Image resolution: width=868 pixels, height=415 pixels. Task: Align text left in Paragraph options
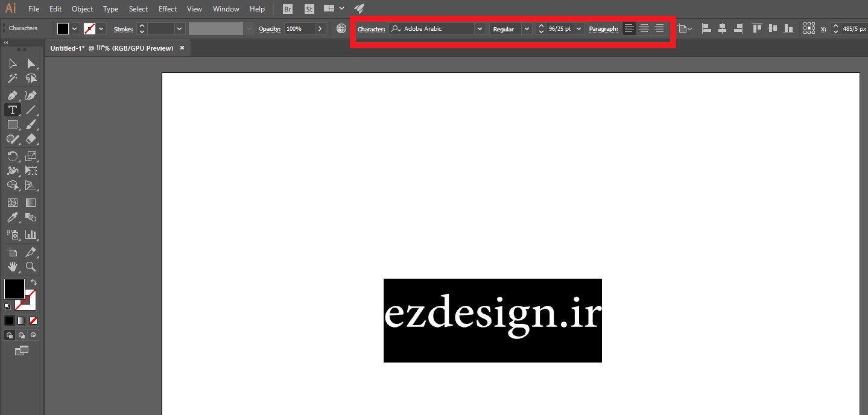coord(629,28)
